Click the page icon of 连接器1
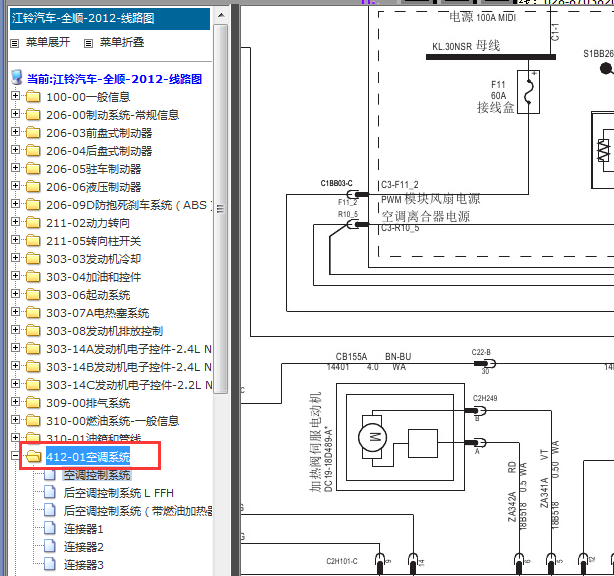This screenshot has height=576, width=614. [50, 528]
